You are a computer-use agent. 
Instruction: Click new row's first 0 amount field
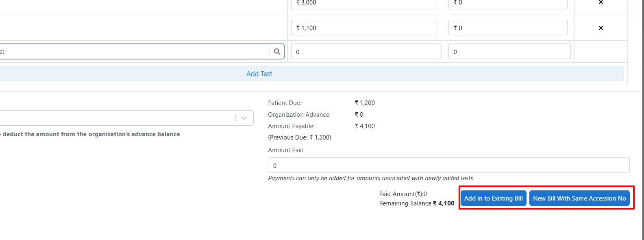click(366, 52)
